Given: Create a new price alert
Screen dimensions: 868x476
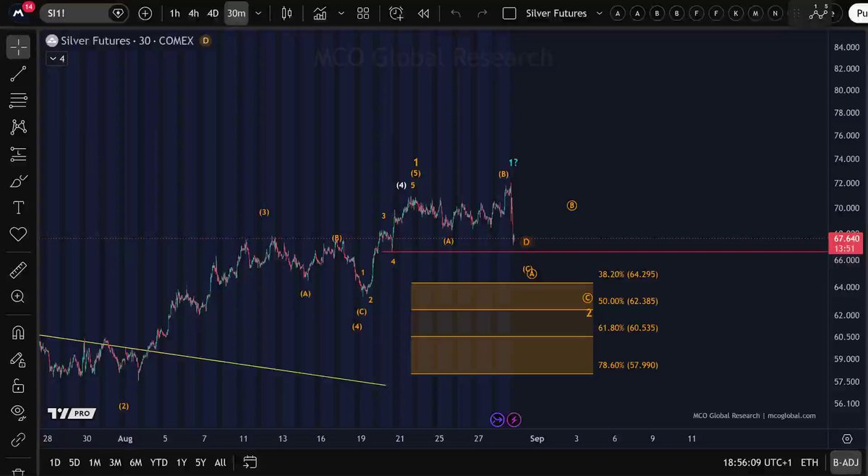Looking at the screenshot, I should click(x=396, y=13).
